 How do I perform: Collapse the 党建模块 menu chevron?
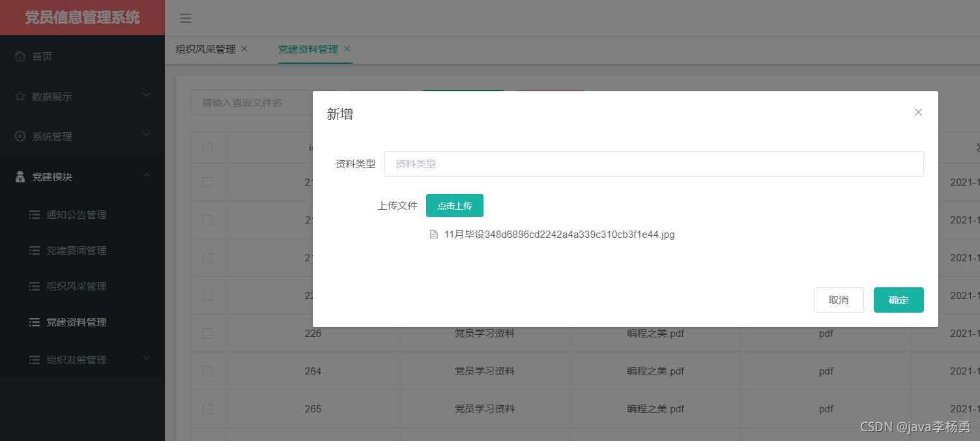[146, 175]
